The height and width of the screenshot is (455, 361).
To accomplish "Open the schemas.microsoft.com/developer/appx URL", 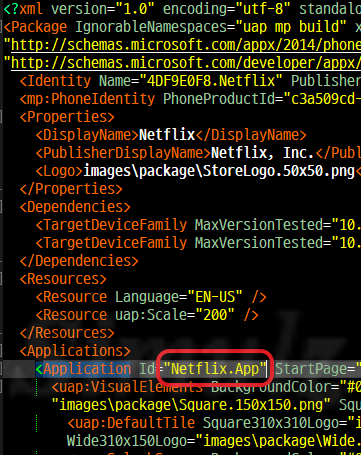I will (x=186, y=63).
